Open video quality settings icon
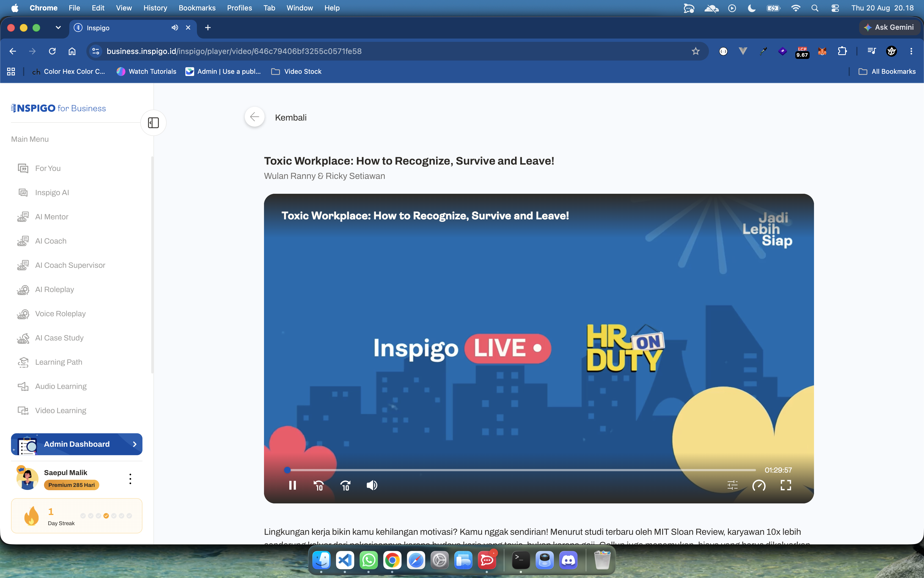This screenshot has height=578, width=924. tap(732, 485)
